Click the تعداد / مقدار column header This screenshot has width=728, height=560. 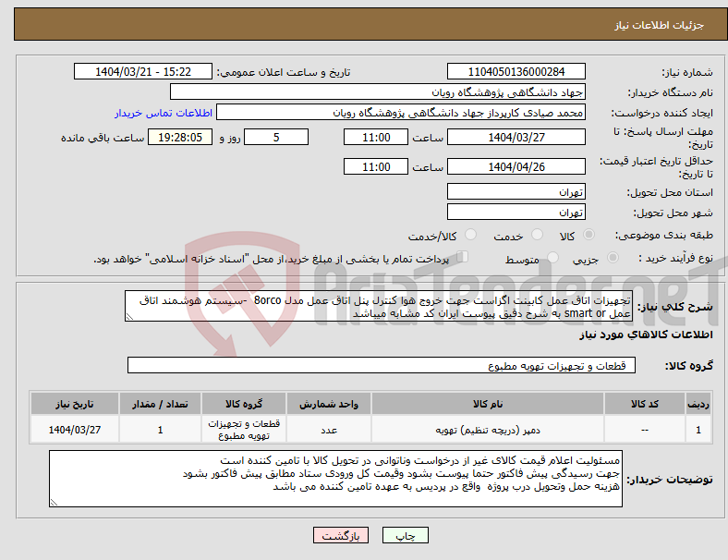[160, 404]
